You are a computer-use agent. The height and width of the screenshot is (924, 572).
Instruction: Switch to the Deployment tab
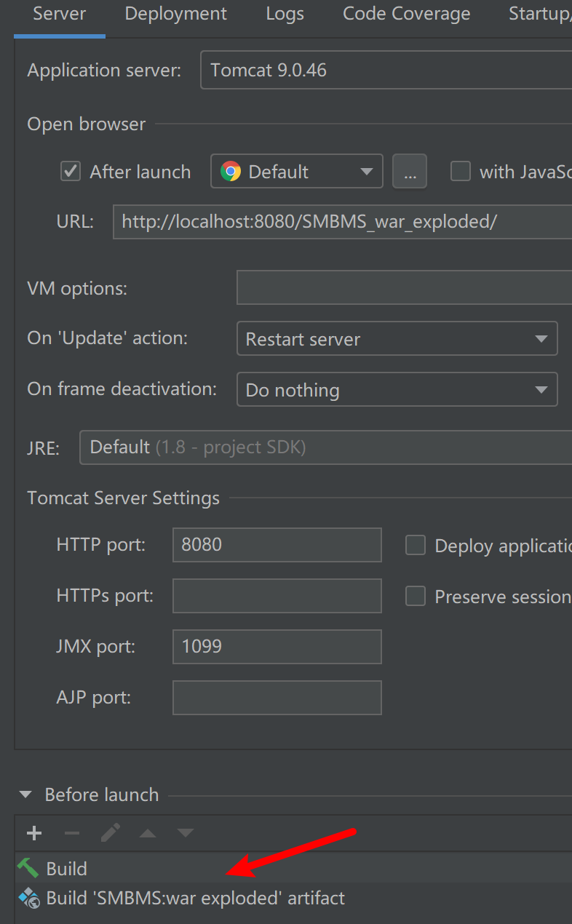point(175,14)
